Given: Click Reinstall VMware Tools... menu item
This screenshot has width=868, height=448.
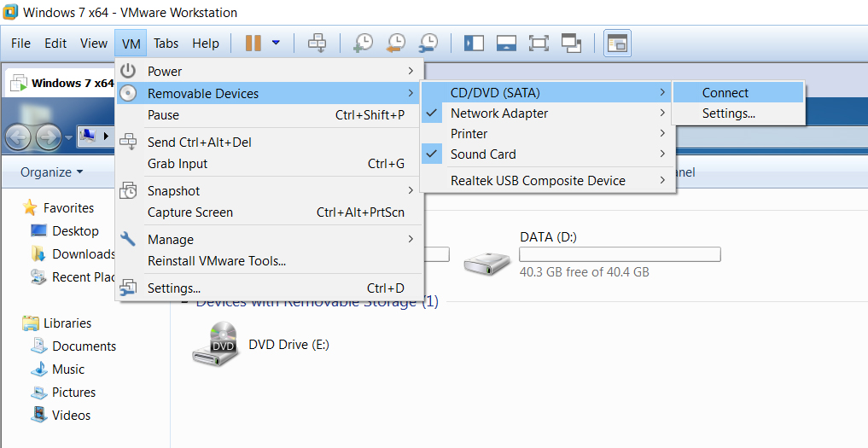Looking at the screenshot, I should (216, 261).
